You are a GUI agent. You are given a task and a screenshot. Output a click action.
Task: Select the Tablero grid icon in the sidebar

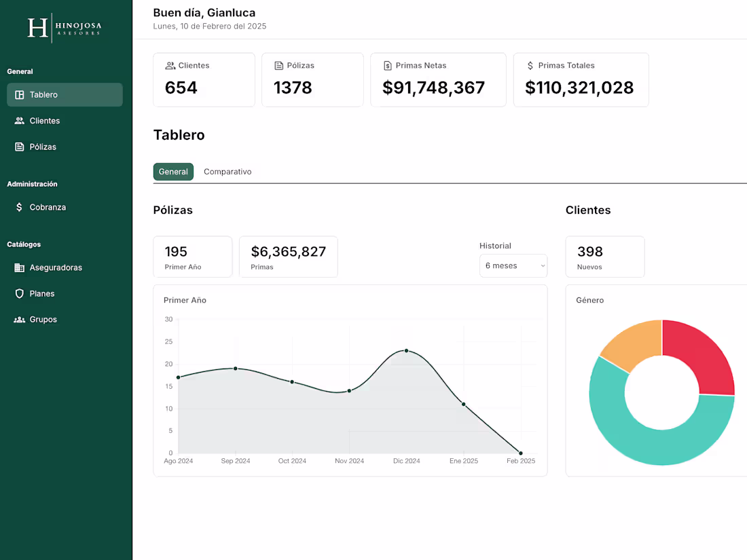point(20,94)
